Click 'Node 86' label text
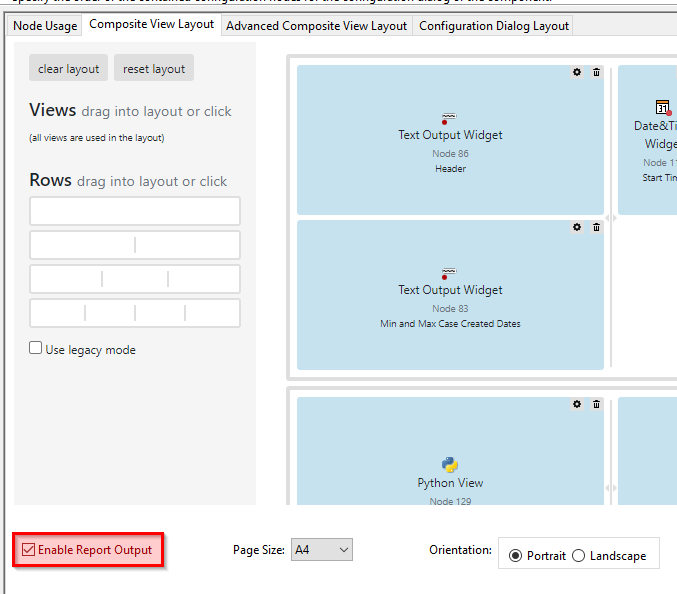Viewport: 677px width, 594px height. (450, 154)
